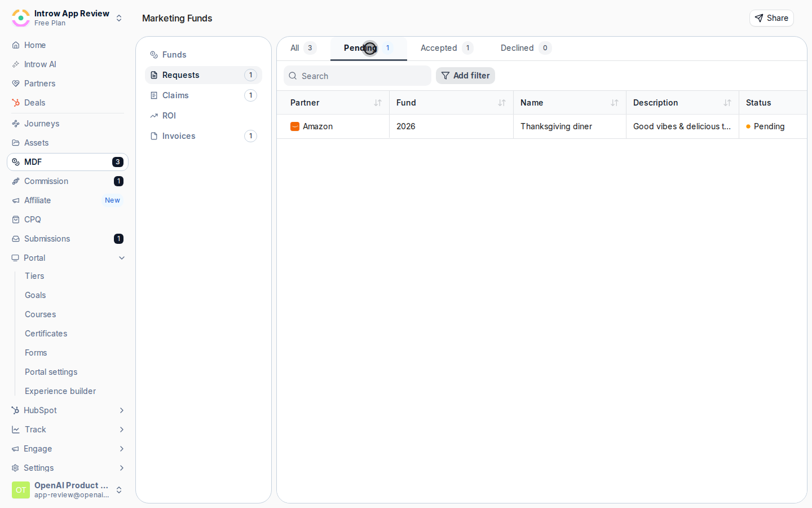
Task: Click the Share button
Action: 771,18
